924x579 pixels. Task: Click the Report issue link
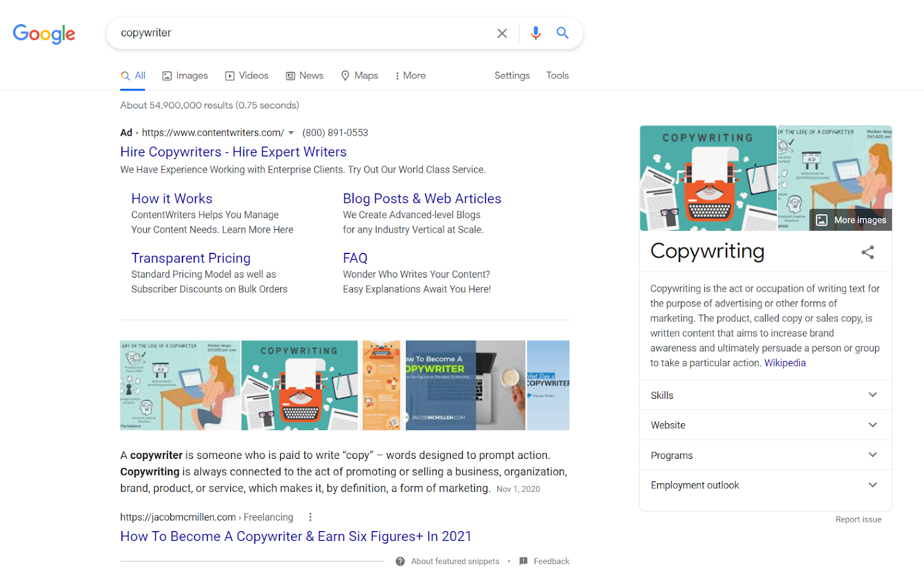click(x=858, y=520)
